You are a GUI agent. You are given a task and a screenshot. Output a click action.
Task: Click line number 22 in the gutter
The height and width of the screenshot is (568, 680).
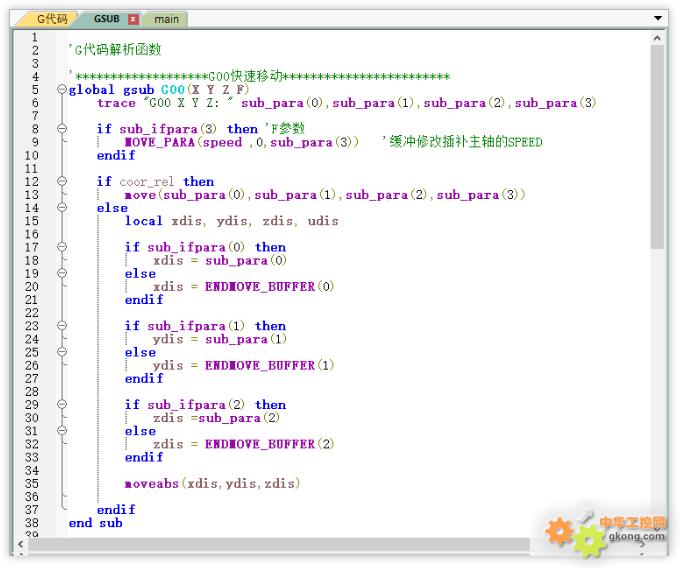pos(32,313)
